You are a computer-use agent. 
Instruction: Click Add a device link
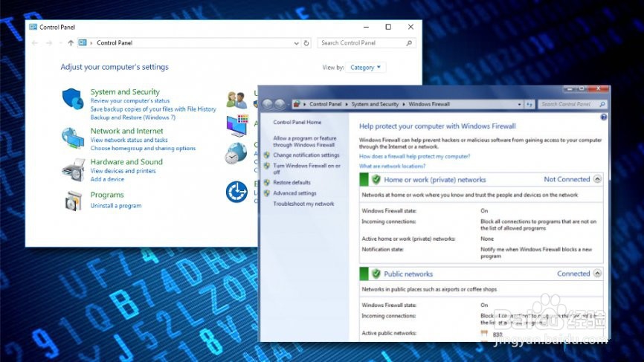tap(107, 179)
